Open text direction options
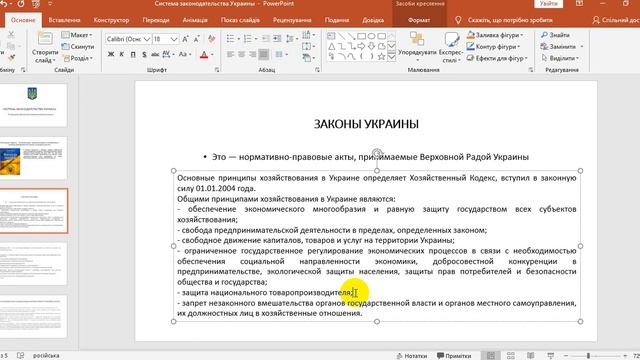Viewport: 640px width, 360px height. (308, 35)
